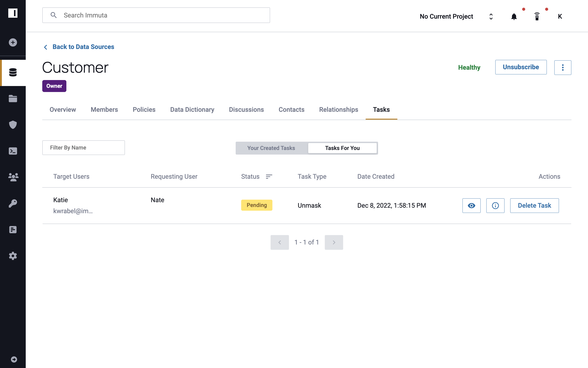Image resolution: width=588 pixels, height=368 pixels.
Task: Open Audit logs icon in sidebar
Action: click(x=13, y=230)
